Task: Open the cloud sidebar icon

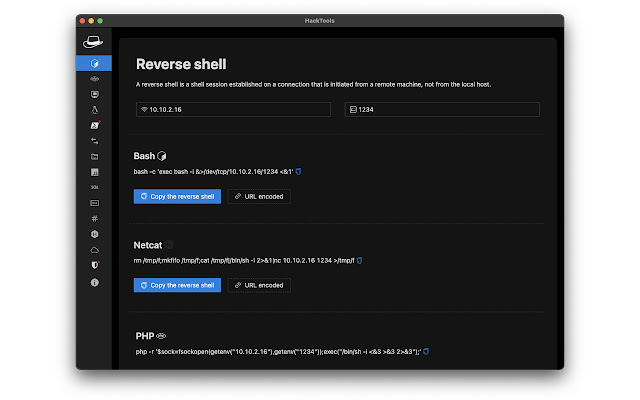Action: [94, 250]
